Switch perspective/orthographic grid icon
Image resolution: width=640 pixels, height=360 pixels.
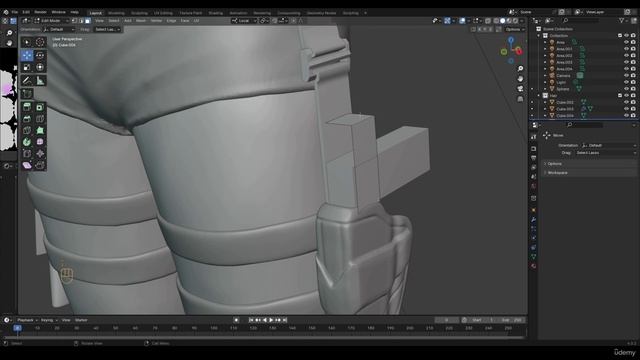[x=520, y=99]
